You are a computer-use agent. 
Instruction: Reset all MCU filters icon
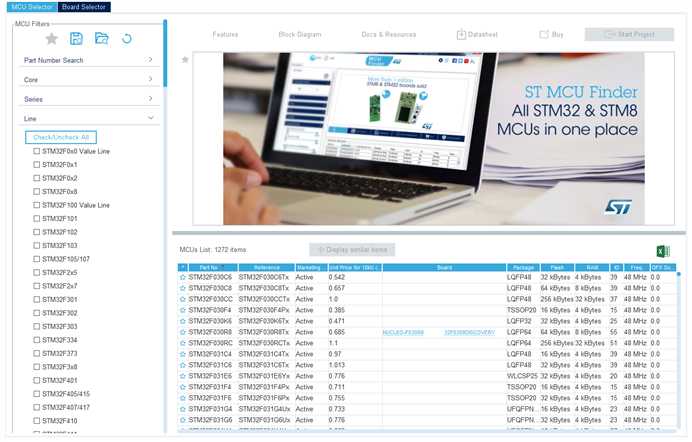[x=127, y=39]
